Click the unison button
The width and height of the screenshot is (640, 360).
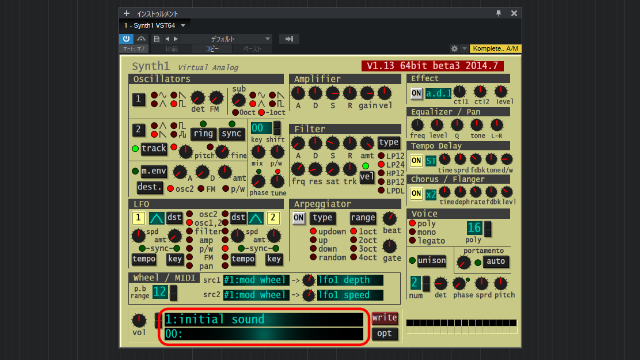click(x=431, y=260)
